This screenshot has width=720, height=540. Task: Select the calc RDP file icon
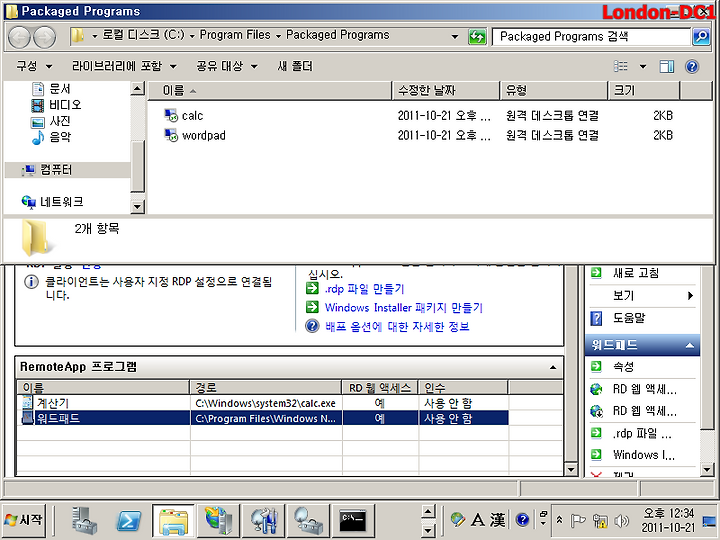[171, 115]
